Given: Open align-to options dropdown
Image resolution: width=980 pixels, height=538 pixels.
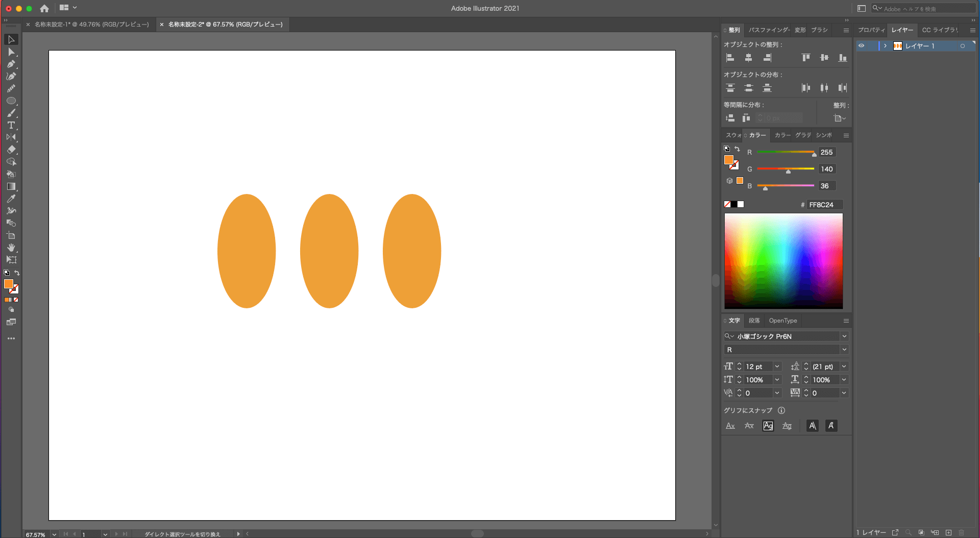Looking at the screenshot, I should pos(840,118).
